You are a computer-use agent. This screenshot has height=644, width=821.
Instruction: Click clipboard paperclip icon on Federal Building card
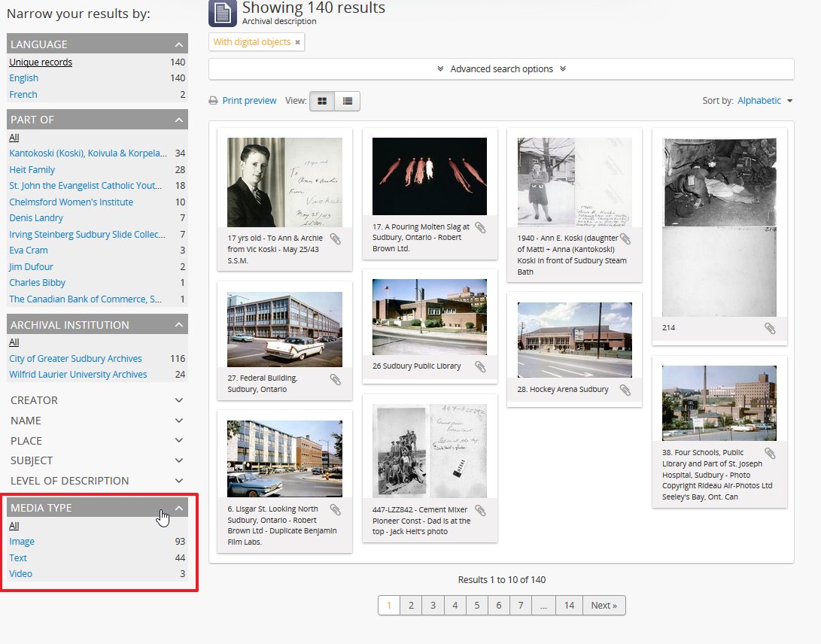coord(336,379)
